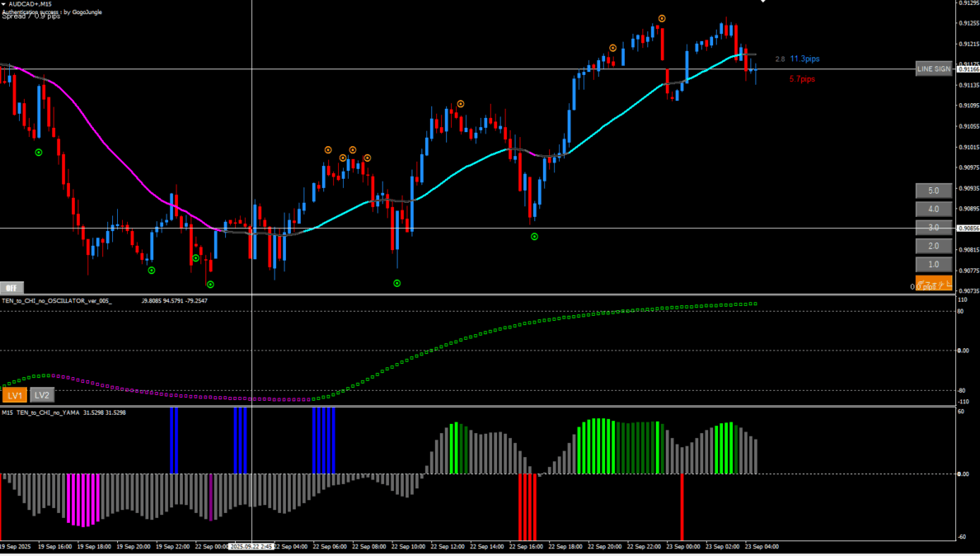Screen dimensions: 980x556
Task: Switch on the LV2 oscillator level
Action: (42, 395)
